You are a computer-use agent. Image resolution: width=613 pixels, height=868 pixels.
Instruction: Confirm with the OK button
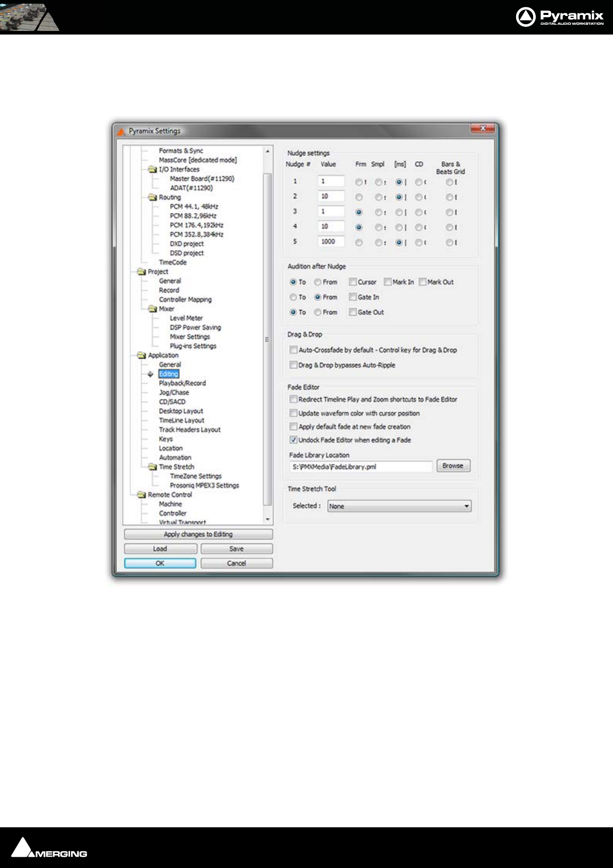click(160, 563)
